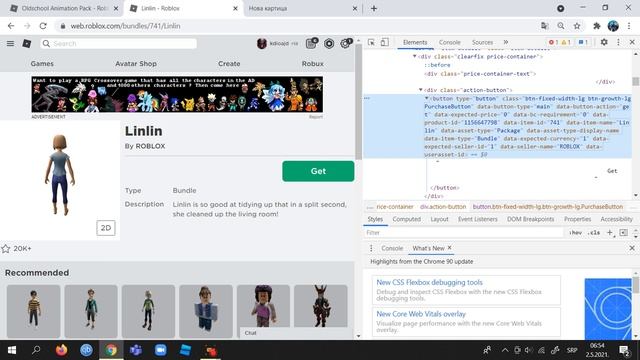Reload the page with browser refresh button

point(43,26)
